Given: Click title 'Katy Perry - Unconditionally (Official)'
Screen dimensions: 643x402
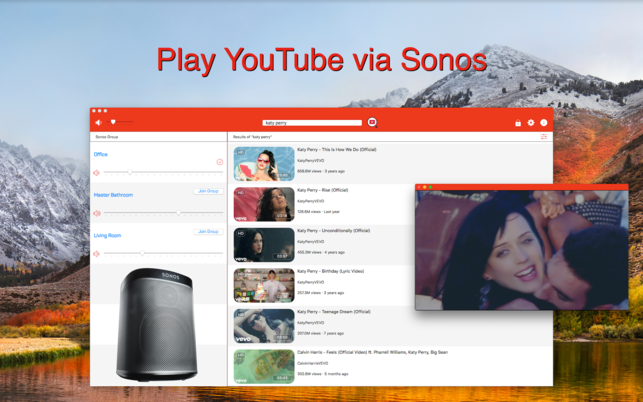Looking at the screenshot, I should [x=333, y=231].
